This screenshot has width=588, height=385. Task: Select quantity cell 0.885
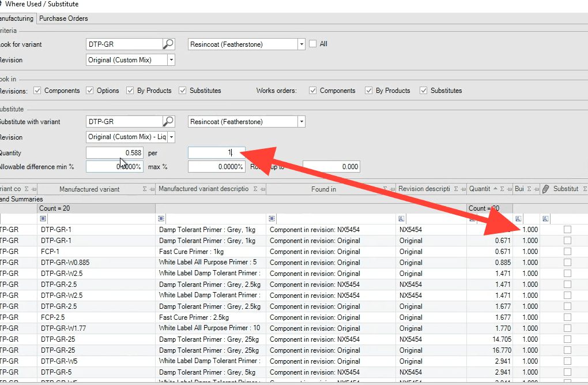pos(490,263)
